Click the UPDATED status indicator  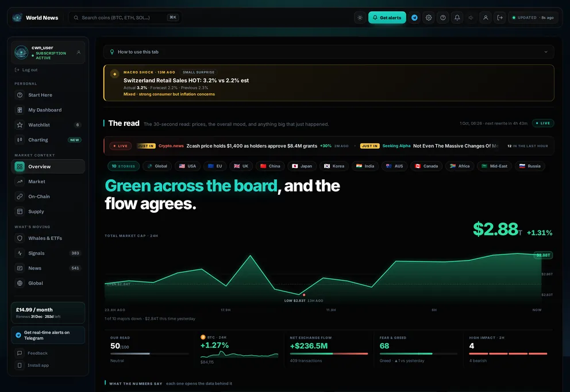click(533, 17)
